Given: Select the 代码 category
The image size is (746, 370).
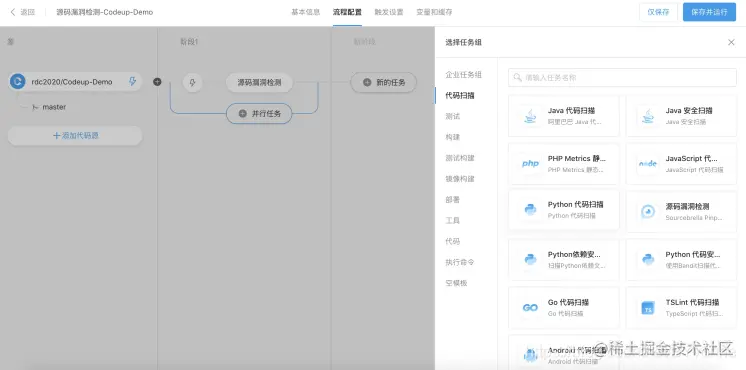Looking at the screenshot, I should point(452,242).
